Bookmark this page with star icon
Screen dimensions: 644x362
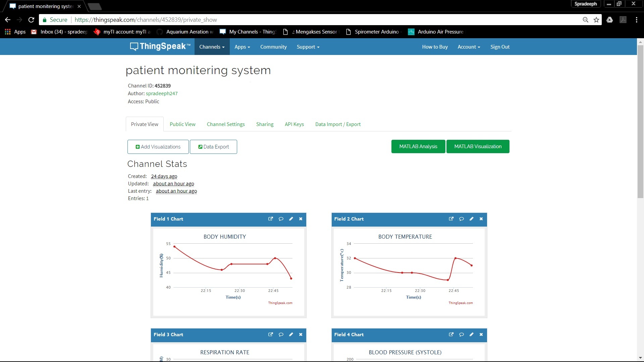(x=596, y=20)
